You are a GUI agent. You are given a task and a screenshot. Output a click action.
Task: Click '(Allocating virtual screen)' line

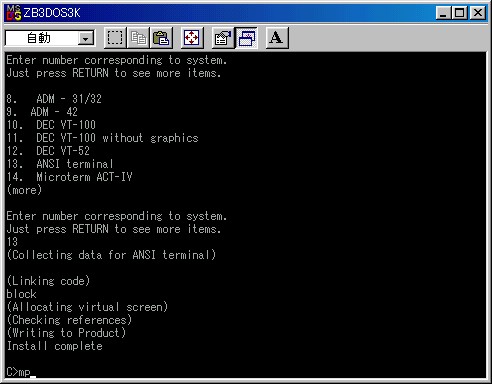(x=87, y=307)
